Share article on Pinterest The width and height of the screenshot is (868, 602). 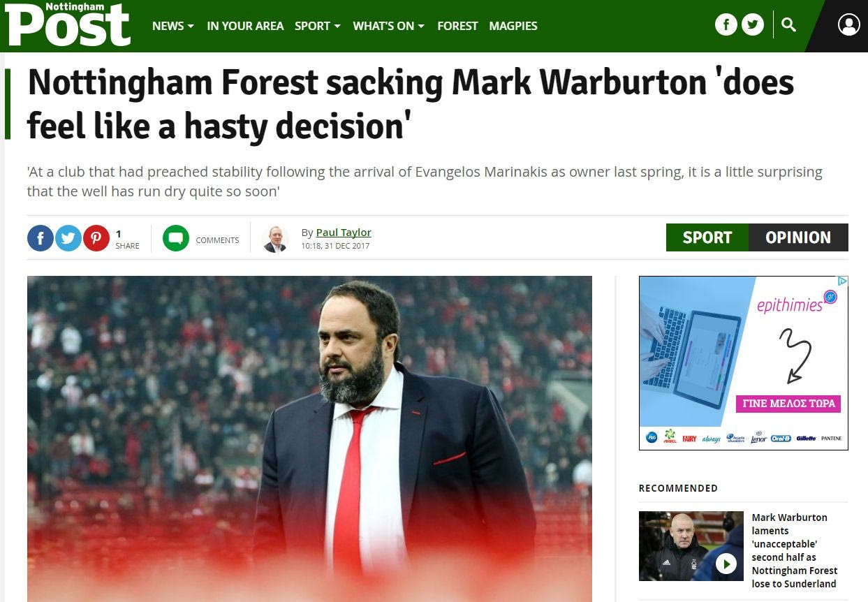point(96,239)
